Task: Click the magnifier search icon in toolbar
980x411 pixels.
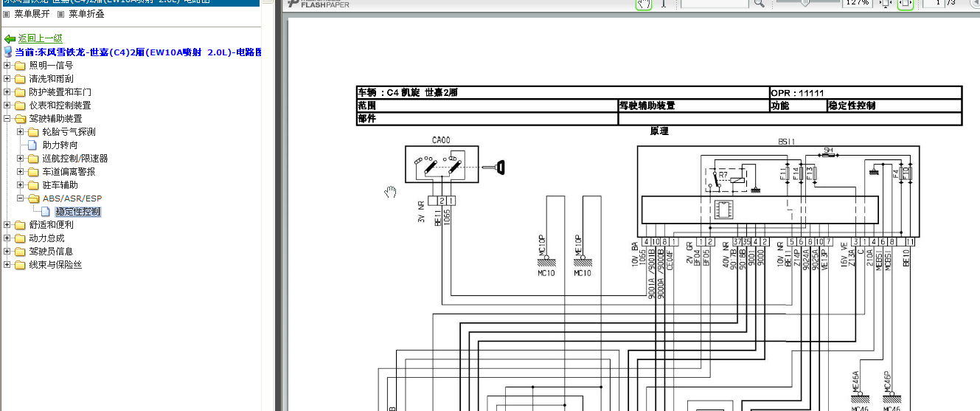Action: pos(758,3)
